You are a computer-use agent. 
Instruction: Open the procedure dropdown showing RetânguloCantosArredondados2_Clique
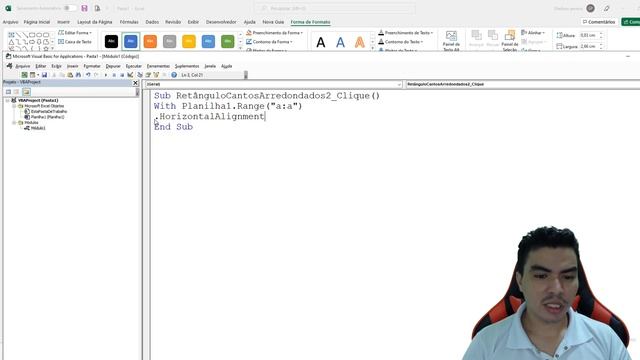(522, 84)
